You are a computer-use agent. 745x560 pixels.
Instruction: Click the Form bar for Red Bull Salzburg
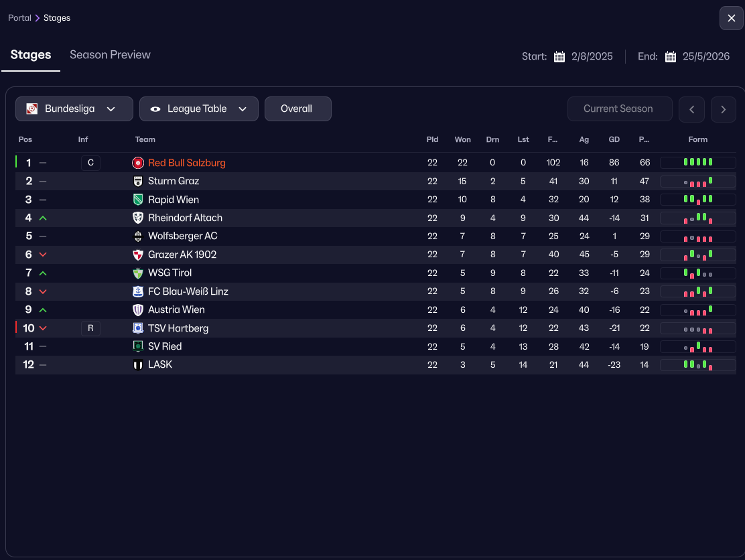(x=697, y=163)
